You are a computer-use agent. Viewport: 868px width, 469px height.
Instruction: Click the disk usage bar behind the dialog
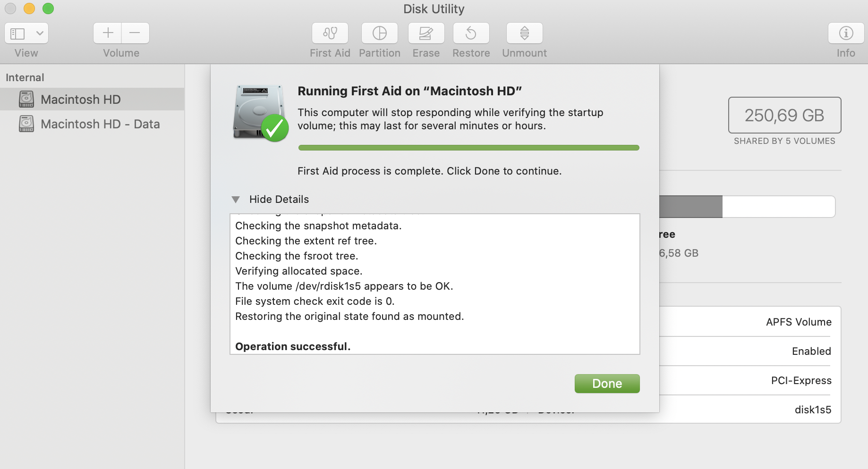747,207
